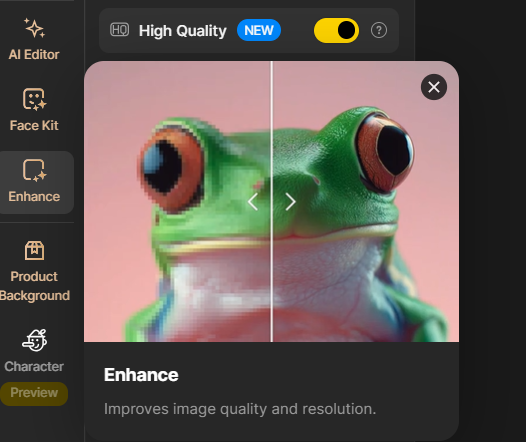Click the High Quality label text

pos(183,31)
